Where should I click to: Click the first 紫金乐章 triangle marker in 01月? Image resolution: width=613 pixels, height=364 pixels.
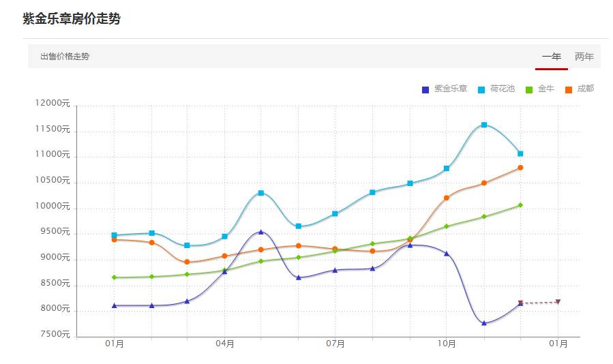[x=114, y=305]
